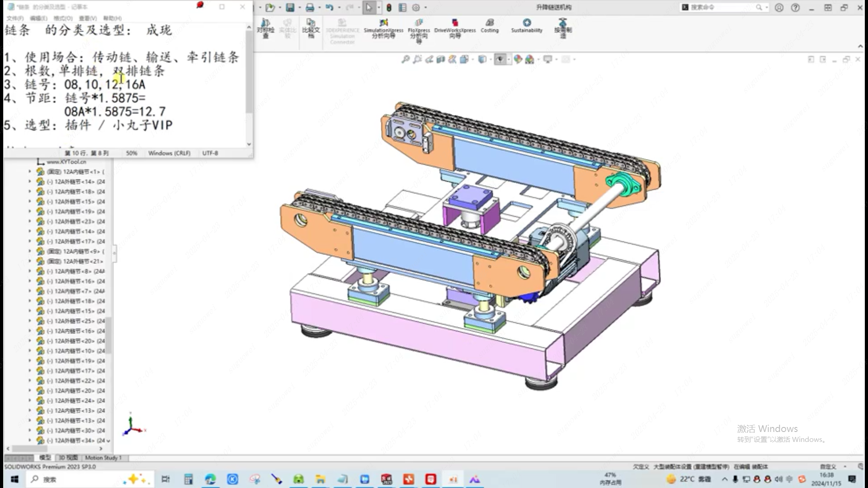The width and height of the screenshot is (868, 488).
Task: Print the document via the Print icon
Action: [310, 8]
